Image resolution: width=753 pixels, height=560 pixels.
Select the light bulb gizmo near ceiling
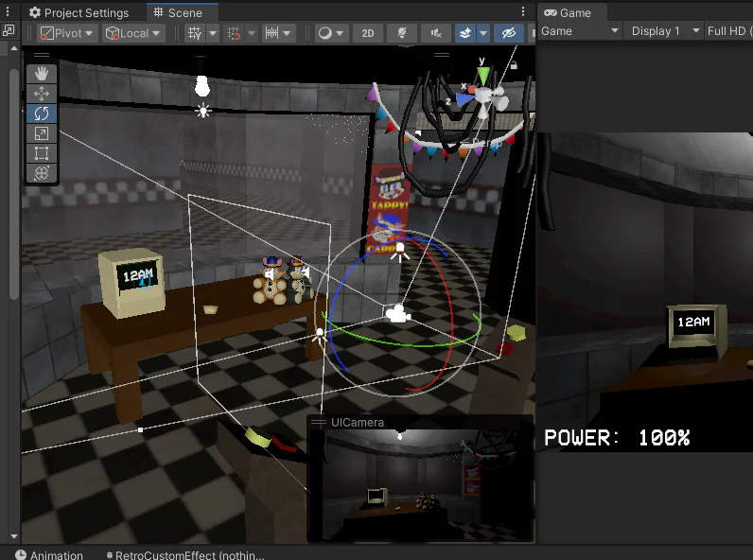click(202, 86)
